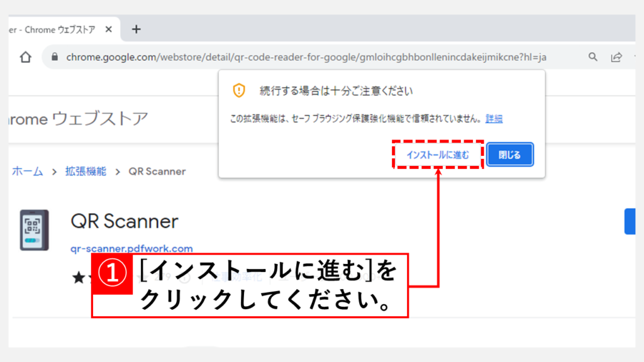Click the warning shield icon in the dialog
Image resolution: width=644 pixels, height=362 pixels.
[x=239, y=90]
